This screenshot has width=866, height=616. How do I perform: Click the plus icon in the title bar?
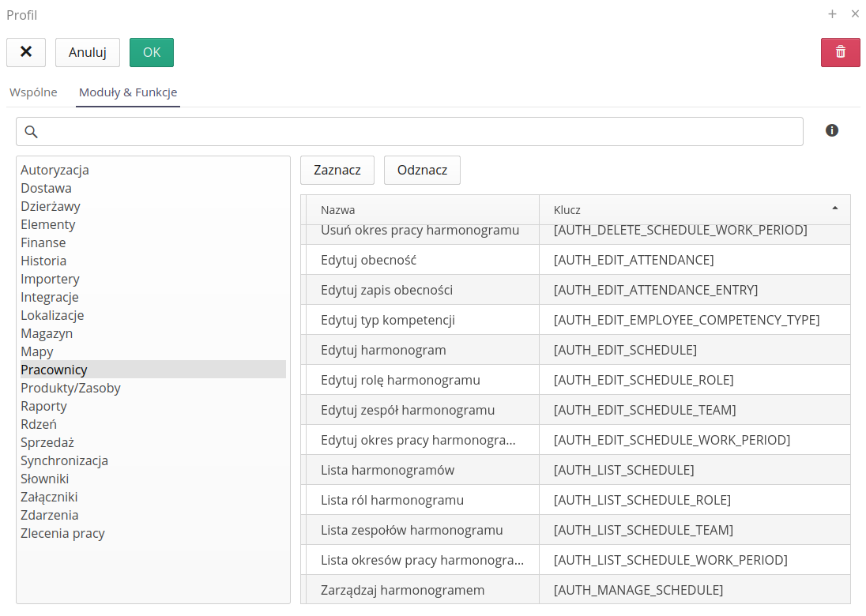click(832, 14)
